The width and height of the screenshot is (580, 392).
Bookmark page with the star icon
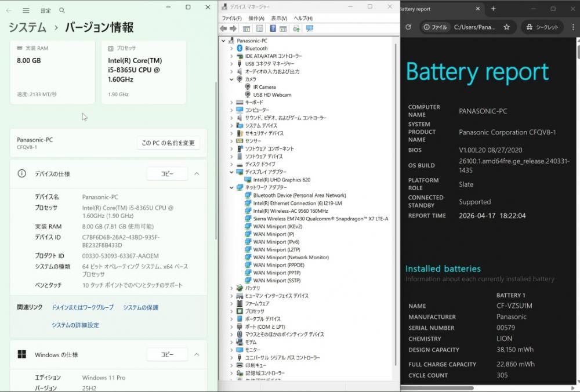pyautogui.click(x=506, y=27)
